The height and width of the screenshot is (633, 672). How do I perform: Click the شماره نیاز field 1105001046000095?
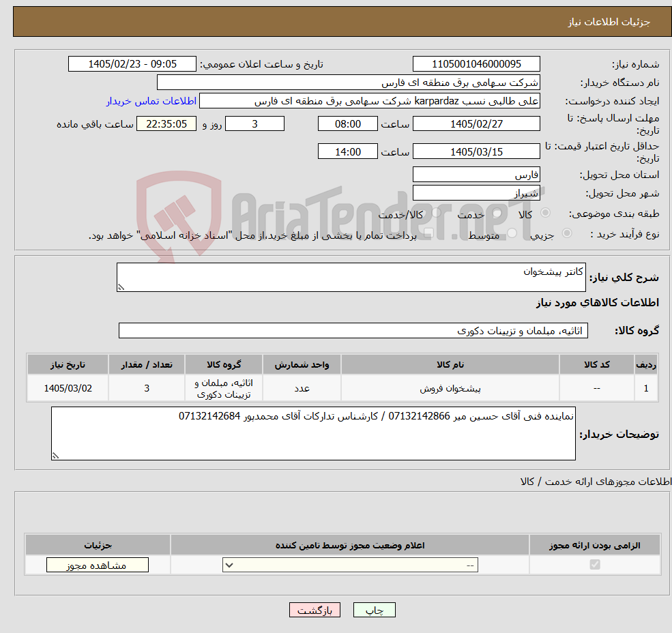pyautogui.click(x=476, y=64)
